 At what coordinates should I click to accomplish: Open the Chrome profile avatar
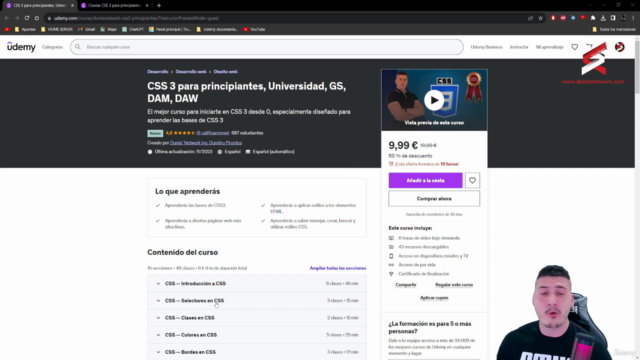[x=623, y=18]
